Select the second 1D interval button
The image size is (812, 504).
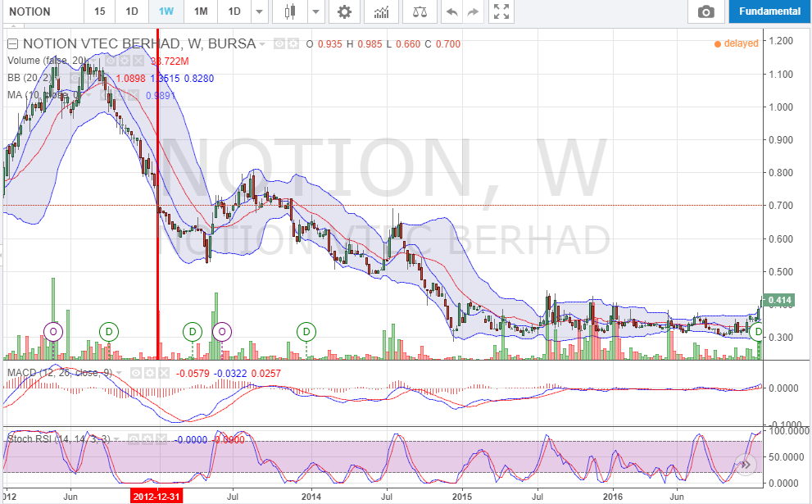(x=234, y=11)
